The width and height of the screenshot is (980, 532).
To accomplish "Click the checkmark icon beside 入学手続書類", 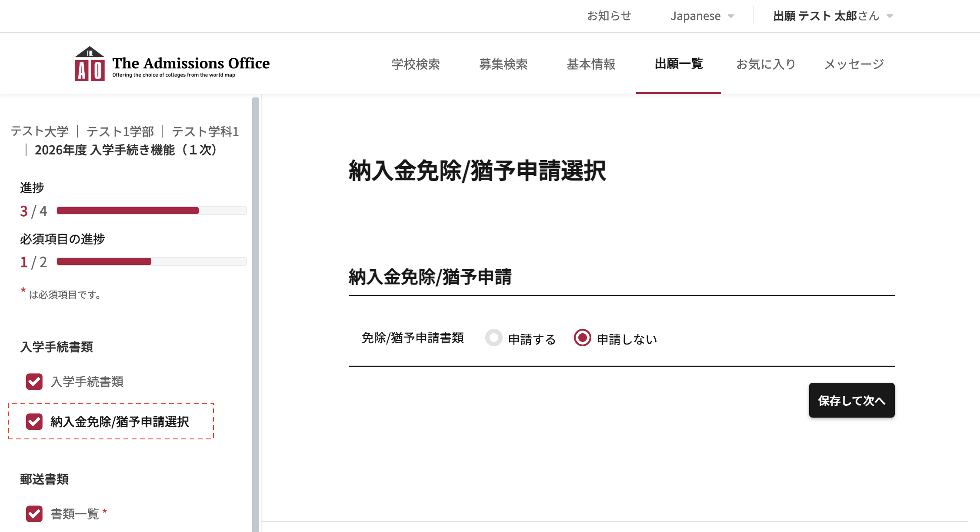I will click(34, 381).
